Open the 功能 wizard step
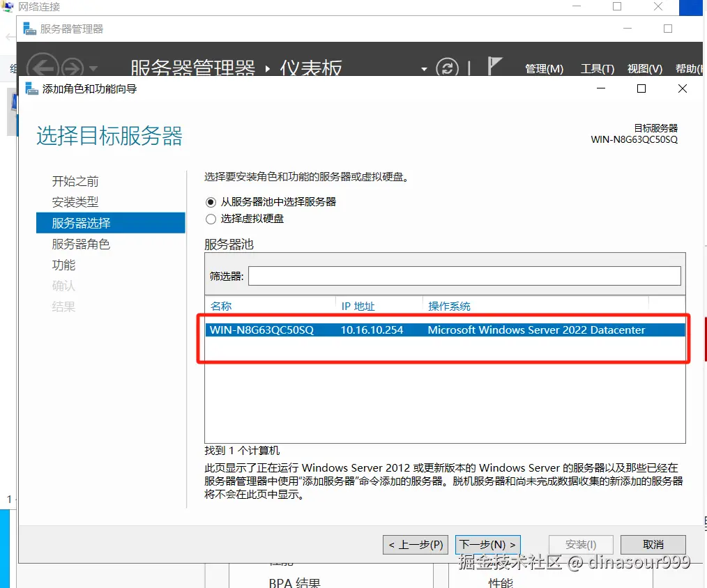Screen dimensions: 707x588 coord(63,265)
